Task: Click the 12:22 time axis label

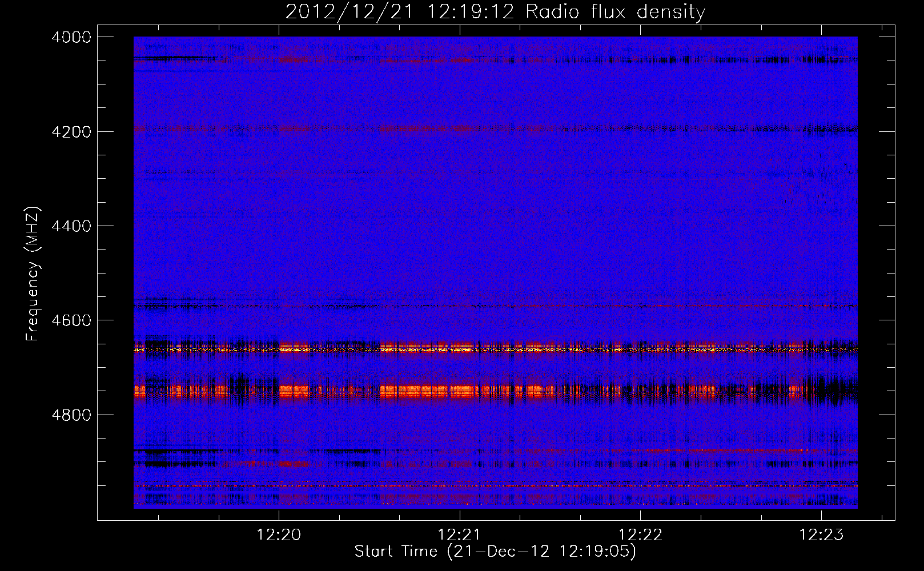Action: click(641, 535)
